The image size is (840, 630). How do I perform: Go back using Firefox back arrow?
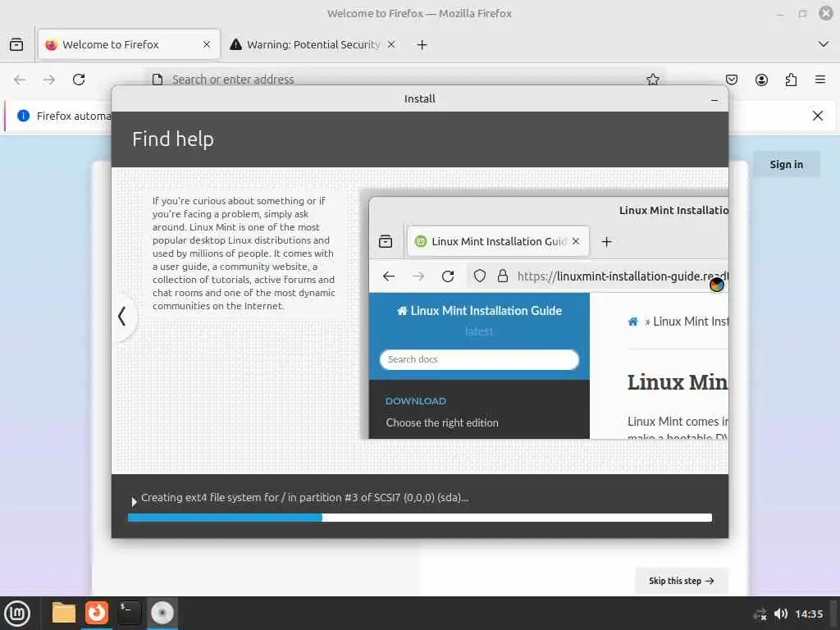pos(20,80)
